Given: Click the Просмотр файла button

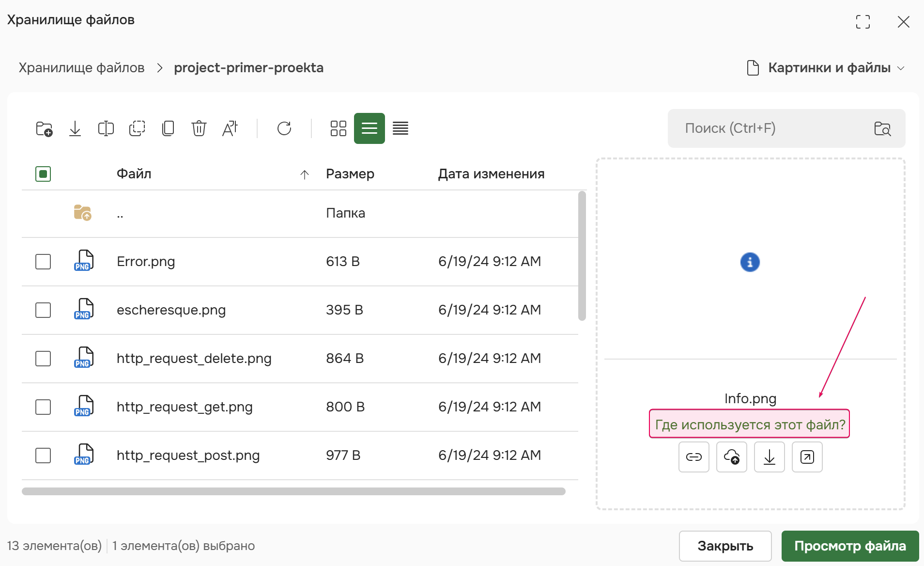Looking at the screenshot, I should (x=850, y=546).
